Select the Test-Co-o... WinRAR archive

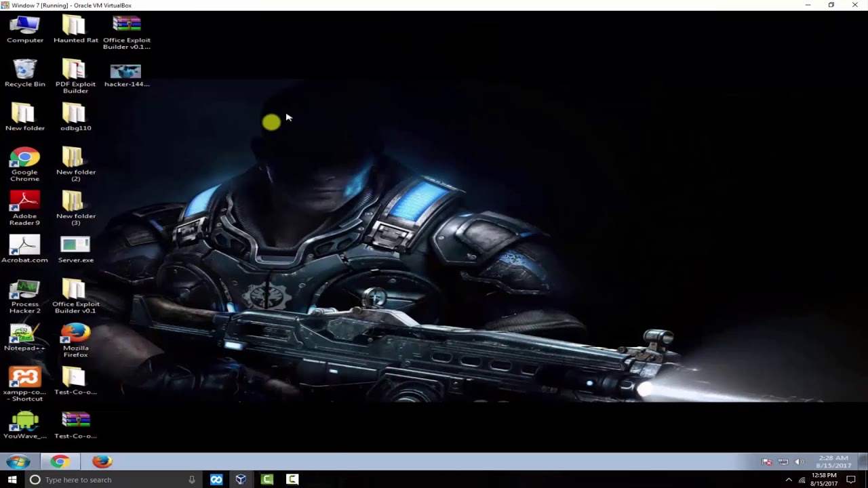75,426
